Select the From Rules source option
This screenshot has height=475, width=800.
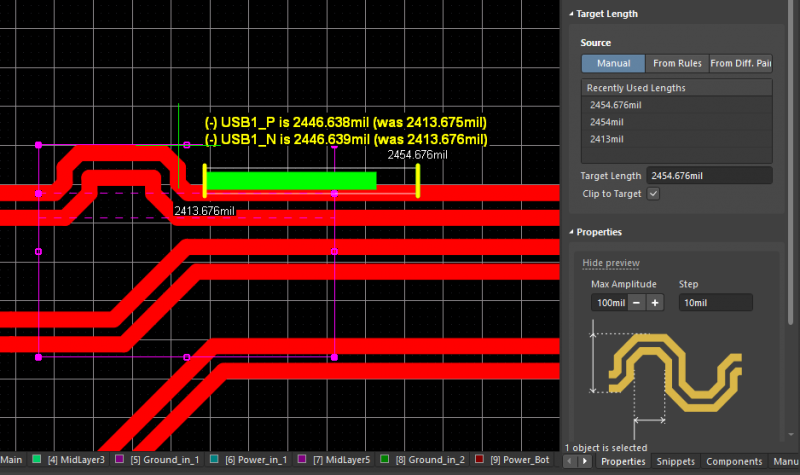click(x=677, y=63)
